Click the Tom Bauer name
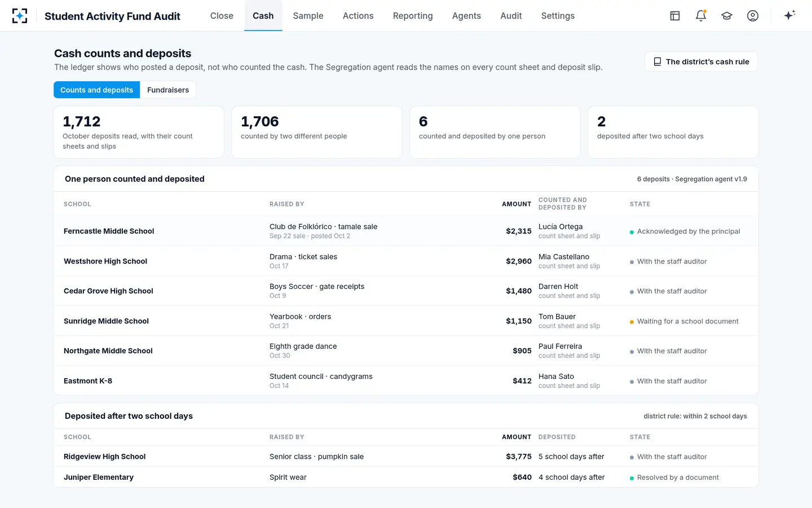 click(557, 316)
